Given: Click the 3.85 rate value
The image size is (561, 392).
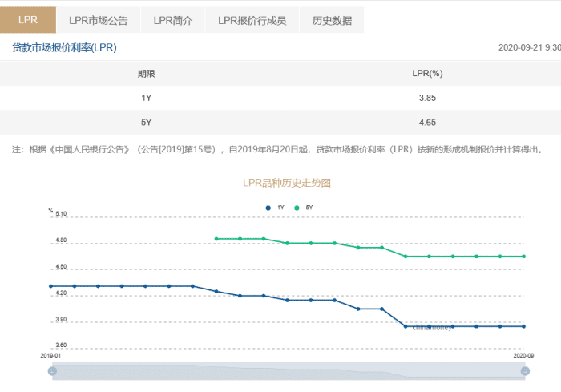Looking at the screenshot, I should pos(426,98).
